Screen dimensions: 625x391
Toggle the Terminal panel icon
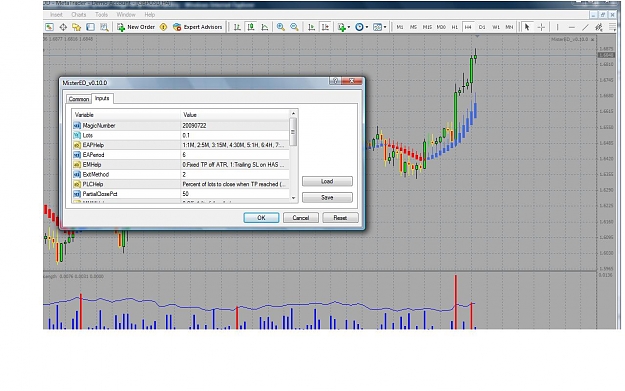coord(90,27)
